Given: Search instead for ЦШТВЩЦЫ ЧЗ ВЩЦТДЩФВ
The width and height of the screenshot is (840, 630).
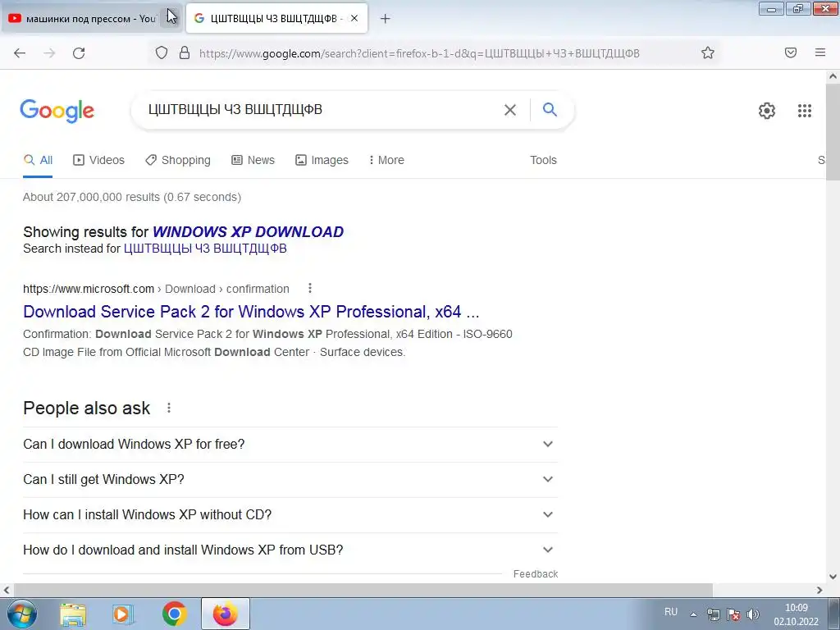Looking at the screenshot, I should [x=205, y=249].
